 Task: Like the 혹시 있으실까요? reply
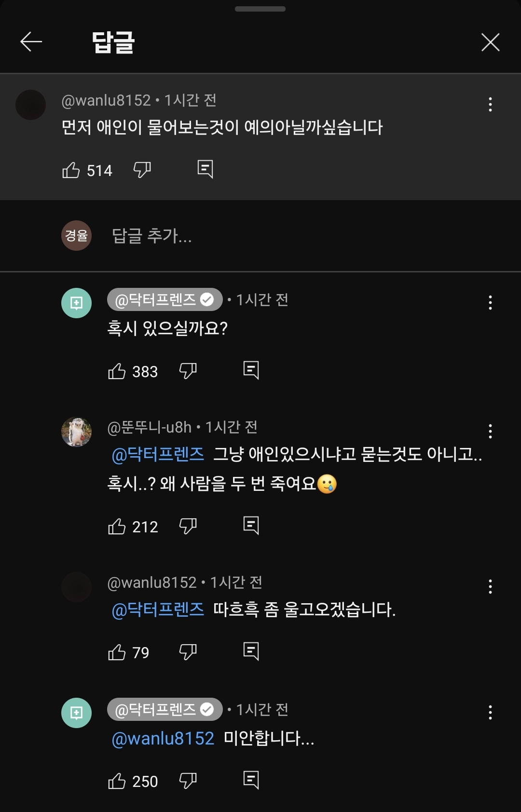117,371
